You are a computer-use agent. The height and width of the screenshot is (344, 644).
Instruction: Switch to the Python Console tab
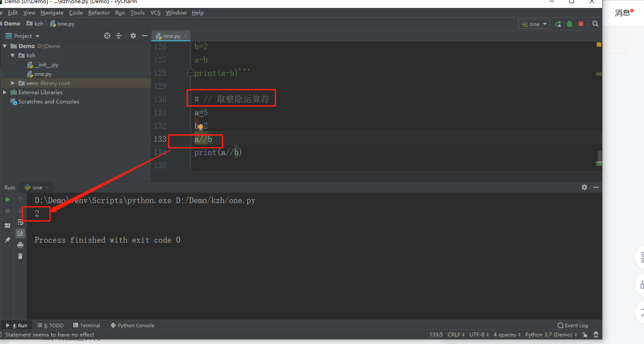(x=132, y=325)
